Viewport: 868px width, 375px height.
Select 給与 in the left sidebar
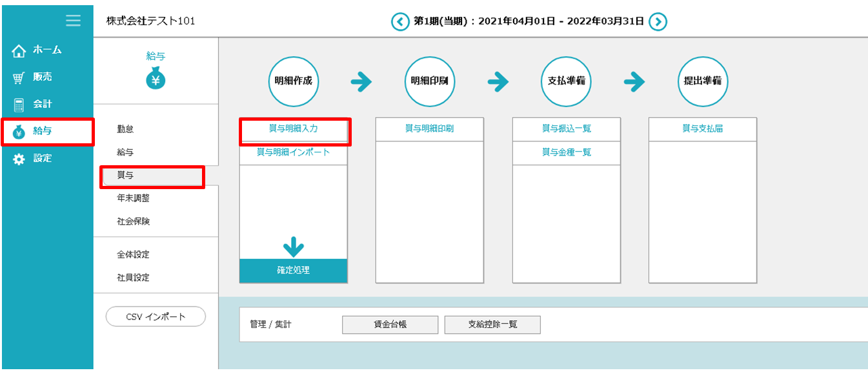click(43, 131)
